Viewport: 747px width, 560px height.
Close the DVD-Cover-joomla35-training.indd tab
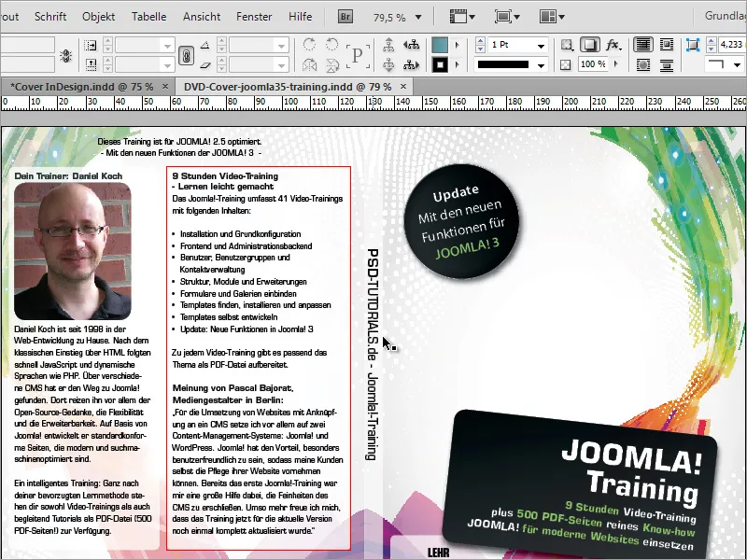(403, 86)
